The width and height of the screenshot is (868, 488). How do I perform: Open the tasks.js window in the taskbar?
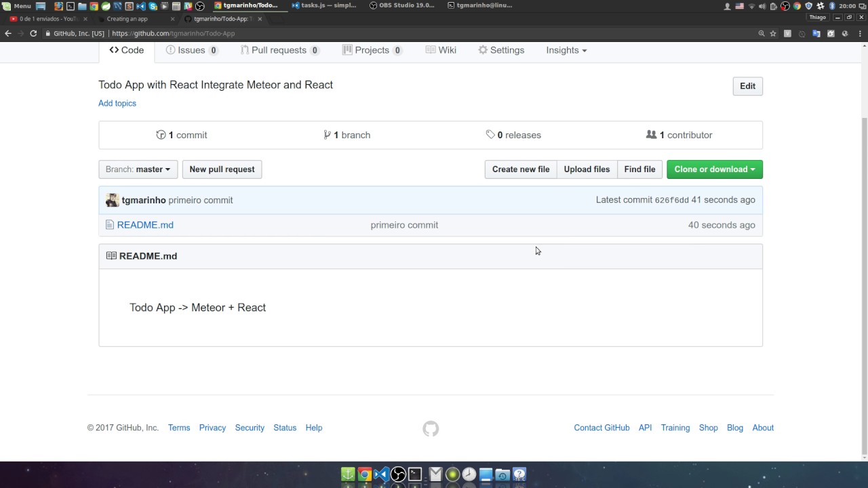click(324, 5)
